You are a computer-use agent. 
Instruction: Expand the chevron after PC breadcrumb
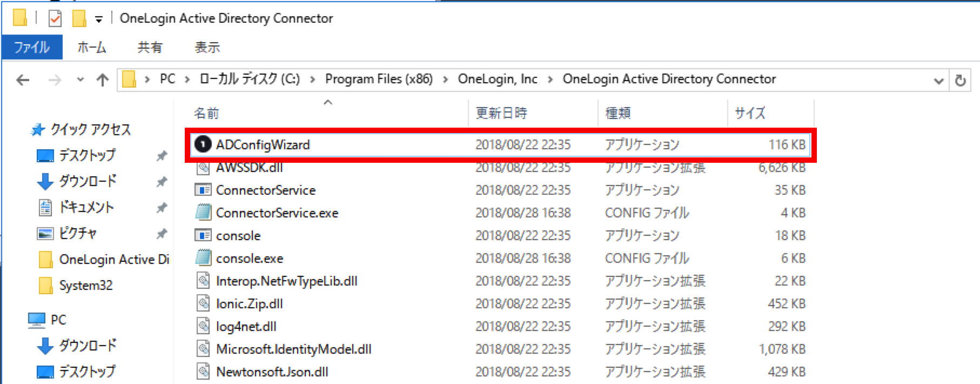(x=187, y=80)
